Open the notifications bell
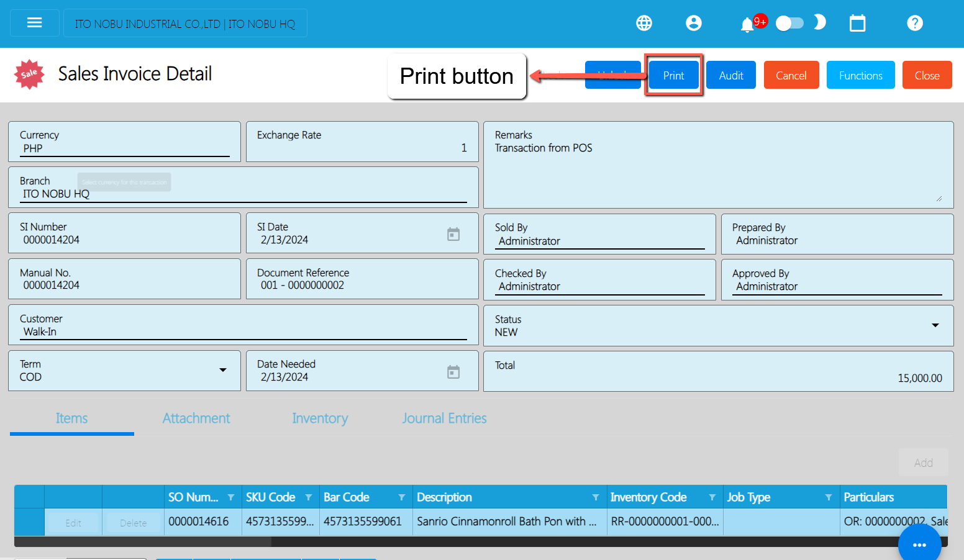The image size is (964, 560). point(747,25)
